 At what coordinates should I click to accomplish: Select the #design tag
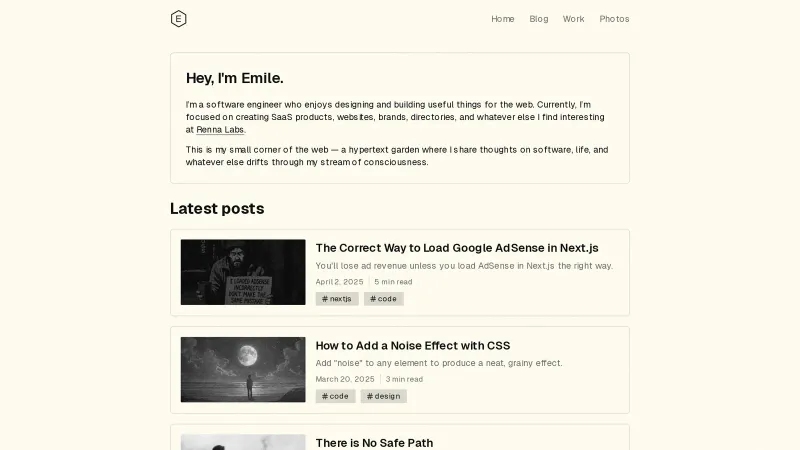pos(383,396)
